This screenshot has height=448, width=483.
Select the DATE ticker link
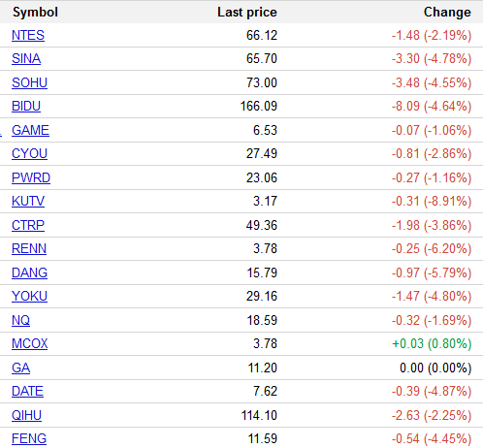[27, 392]
